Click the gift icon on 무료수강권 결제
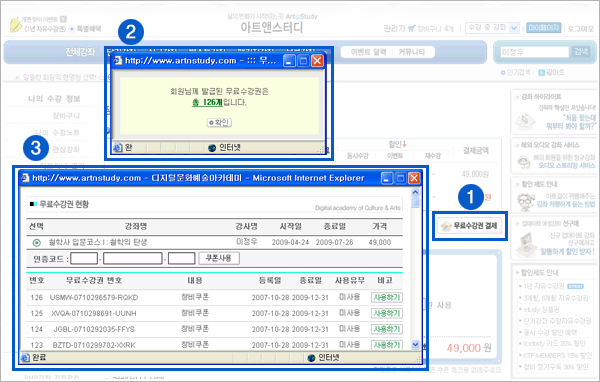This screenshot has height=382, width=600. [x=445, y=226]
